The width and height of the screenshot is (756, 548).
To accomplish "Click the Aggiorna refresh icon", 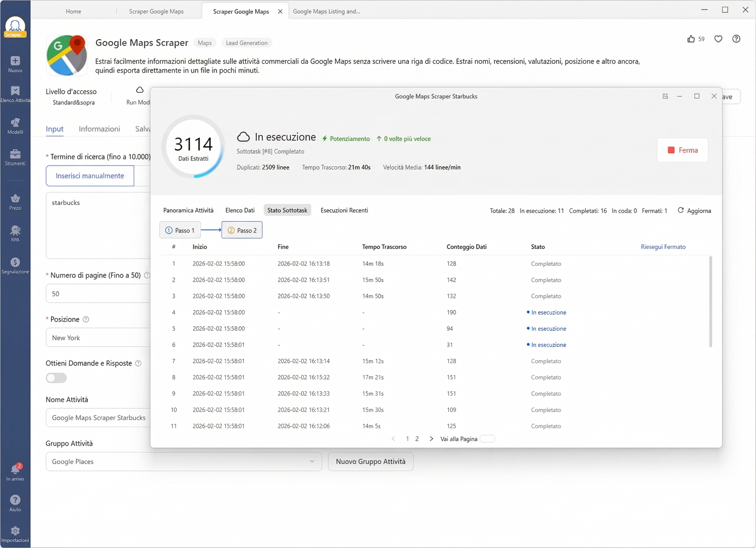I will (x=681, y=210).
